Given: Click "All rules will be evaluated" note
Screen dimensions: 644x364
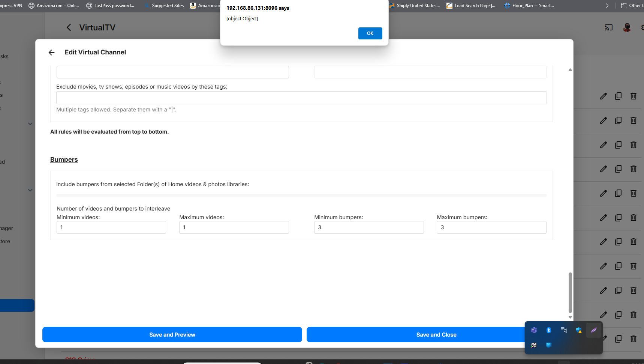Looking at the screenshot, I should pyautogui.click(x=109, y=132).
